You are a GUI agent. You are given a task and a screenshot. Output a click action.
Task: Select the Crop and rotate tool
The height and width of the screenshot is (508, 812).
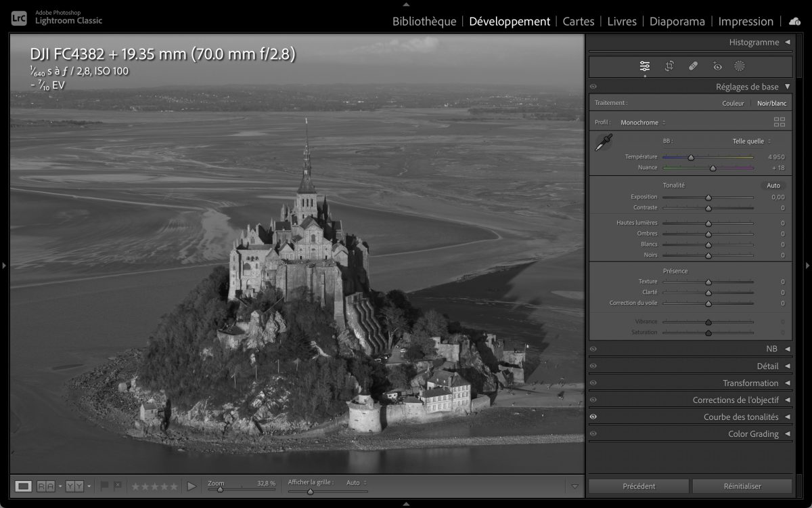click(669, 66)
